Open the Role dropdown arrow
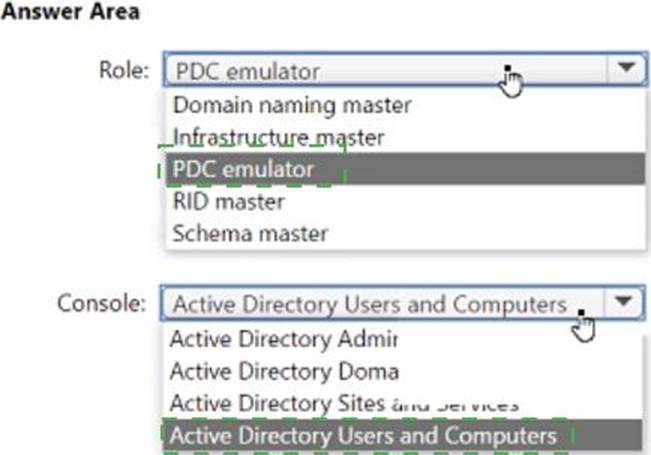Image resolution: width=651 pixels, height=455 pixels. (626, 69)
